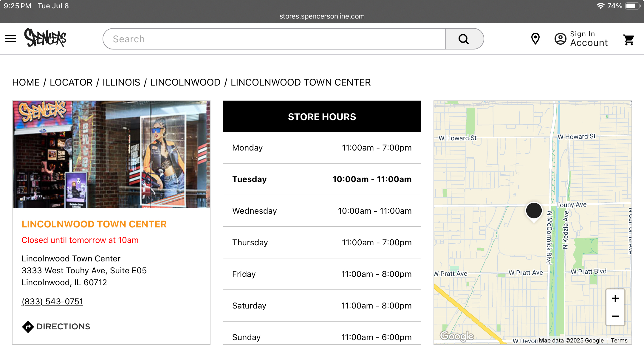The width and height of the screenshot is (644, 355).
Task: Click the magnifying glass search button
Action: [464, 39]
